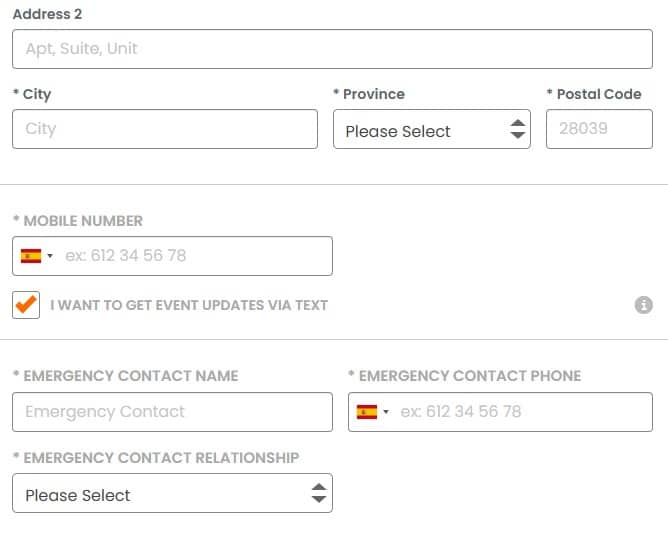Image resolution: width=668 pixels, height=533 pixels.
Task: Click the Mobile Number label text
Action: point(83,221)
